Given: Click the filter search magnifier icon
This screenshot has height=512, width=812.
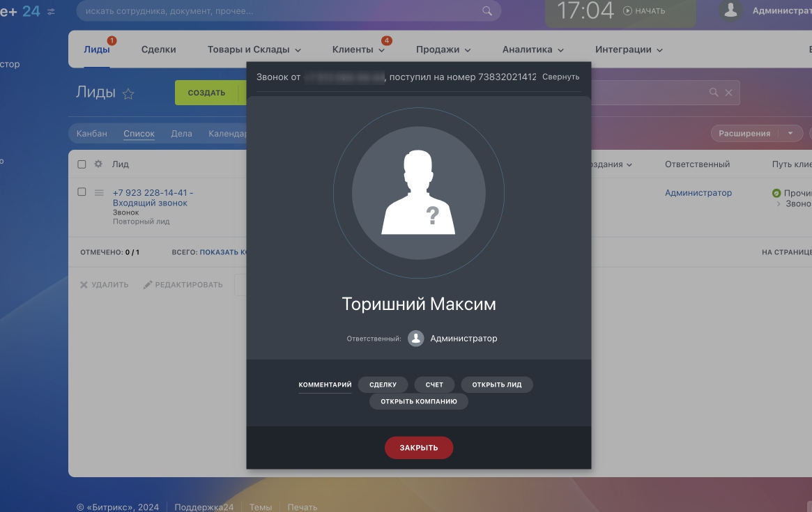Looking at the screenshot, I should click(714, 93).
